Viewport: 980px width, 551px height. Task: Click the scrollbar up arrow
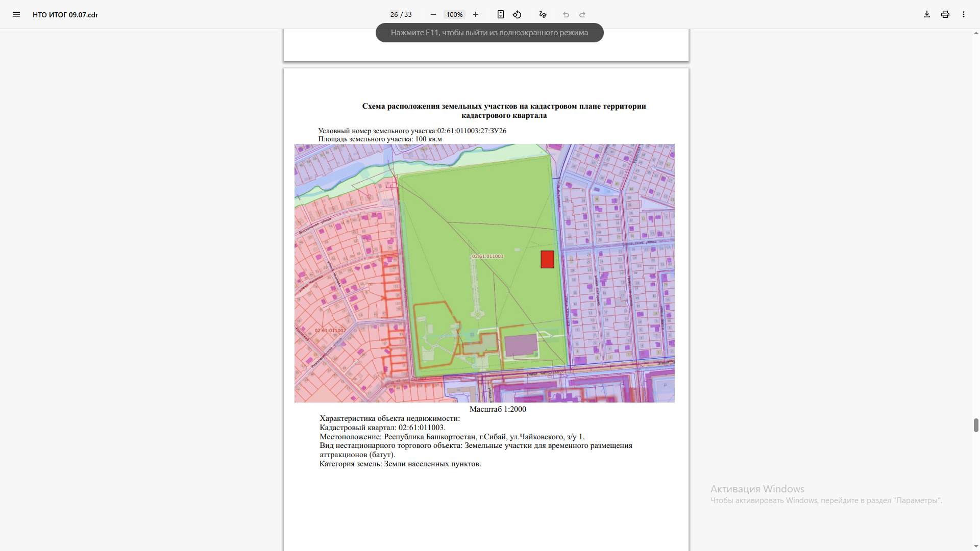976,33
